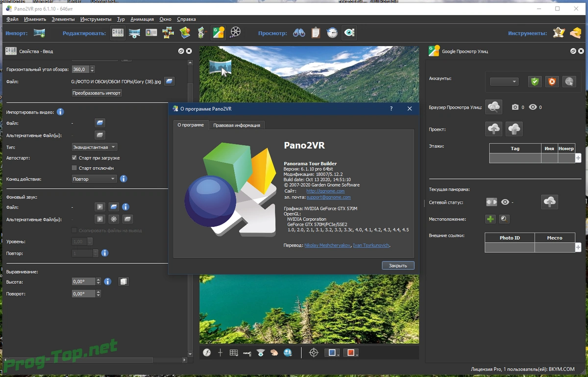Click the field of view eye icon
588x377 pixels.
pos(261,352)
